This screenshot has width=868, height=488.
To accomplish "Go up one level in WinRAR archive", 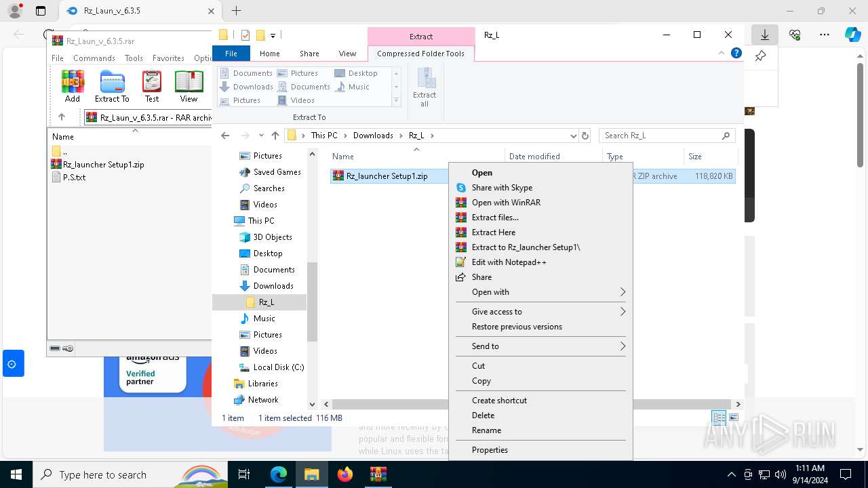I will (62, 117).
